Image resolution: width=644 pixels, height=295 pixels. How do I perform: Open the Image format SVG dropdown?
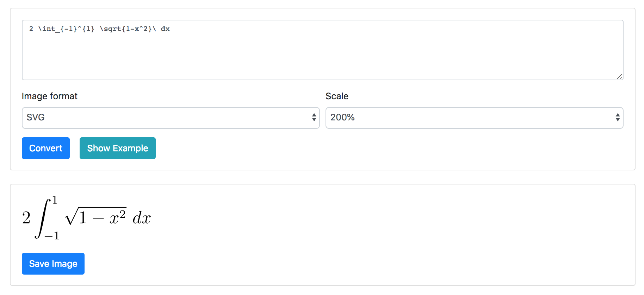click(x=171, y=118)
